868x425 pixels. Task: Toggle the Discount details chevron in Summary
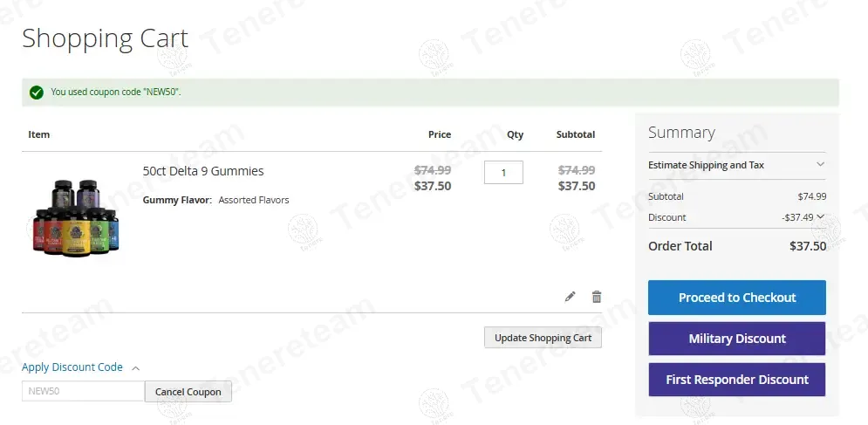[x=821, y=217]
